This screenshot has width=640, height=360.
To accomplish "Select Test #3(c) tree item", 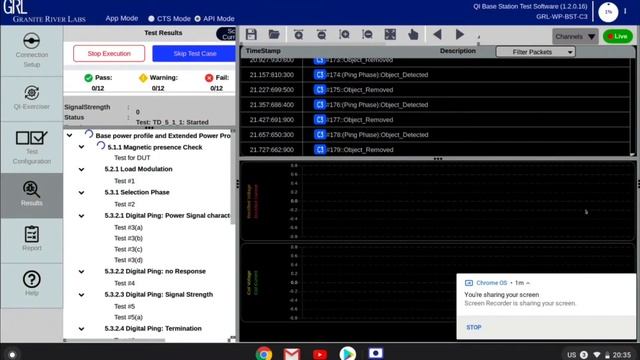I will tap(128, 249).
